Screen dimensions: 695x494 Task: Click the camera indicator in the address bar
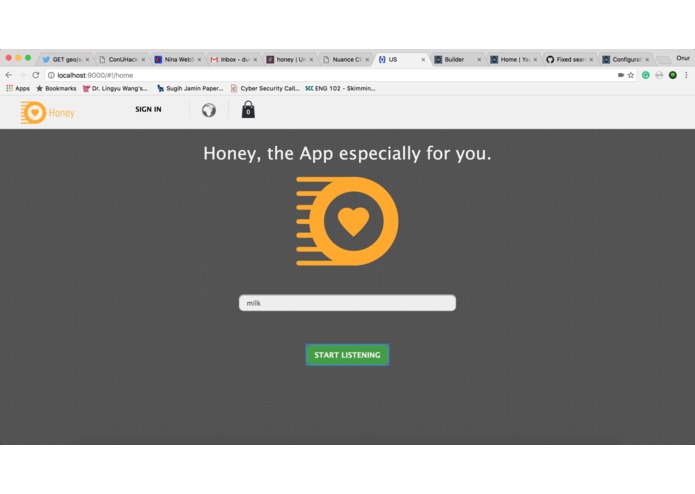(x=621, y=75)
